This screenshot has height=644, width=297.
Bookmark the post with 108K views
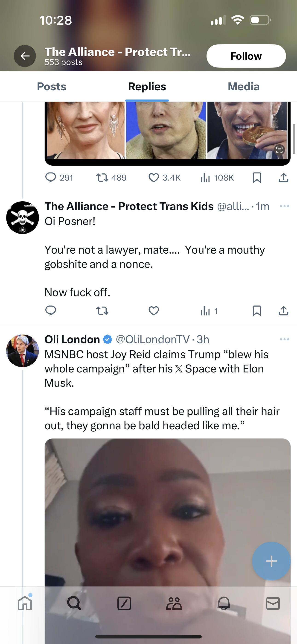[257, 178]
